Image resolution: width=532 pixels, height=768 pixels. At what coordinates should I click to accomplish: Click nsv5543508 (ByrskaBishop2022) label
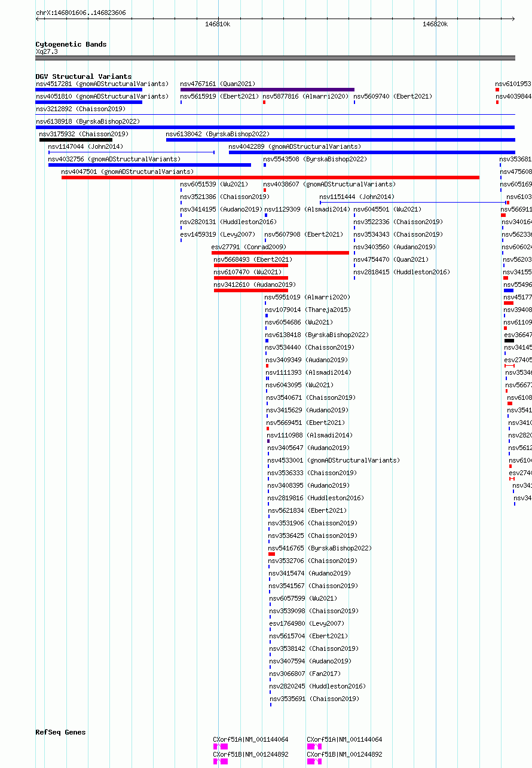(x=316, y=159)
